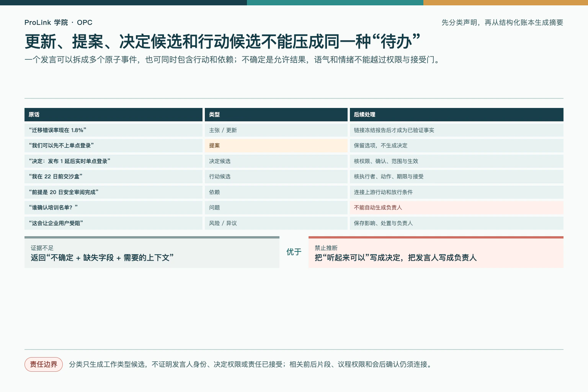Click the text 返回“不确定 + 缺失字段 + 需要的上下文”
Screen dimensions: 588x392
(102, 258)
